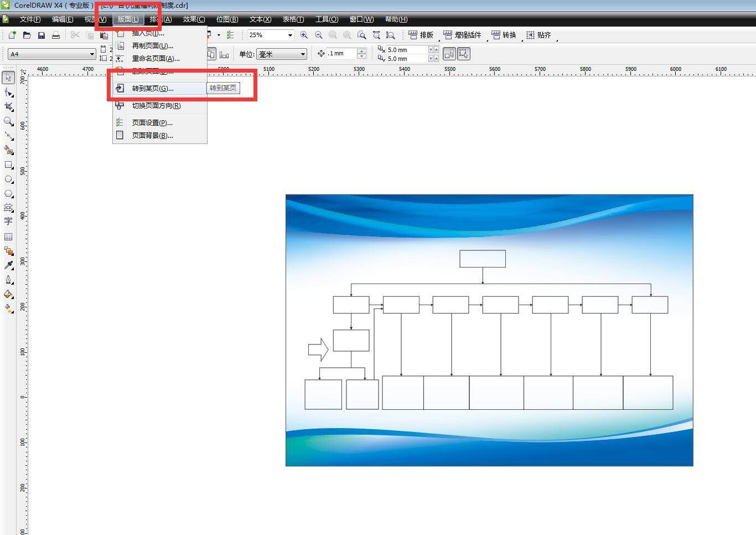Open the 文件(F) menu
756x535 pixels.
[30, 19]
